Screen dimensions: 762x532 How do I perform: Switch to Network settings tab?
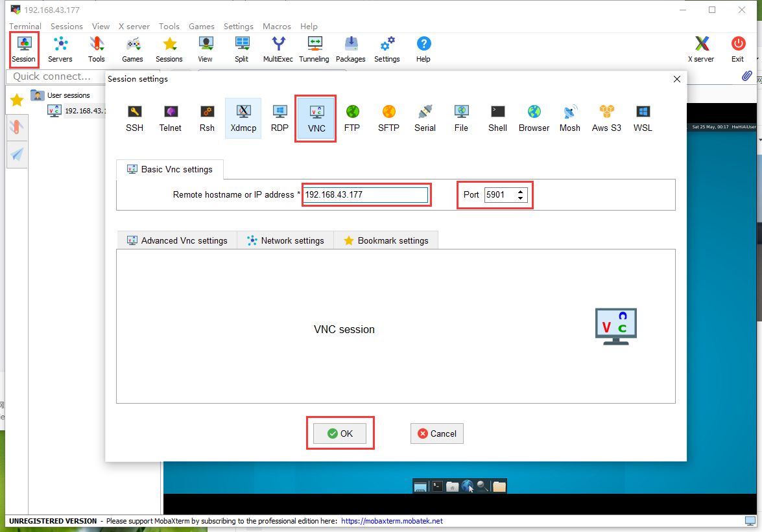(x=286, y=240)
